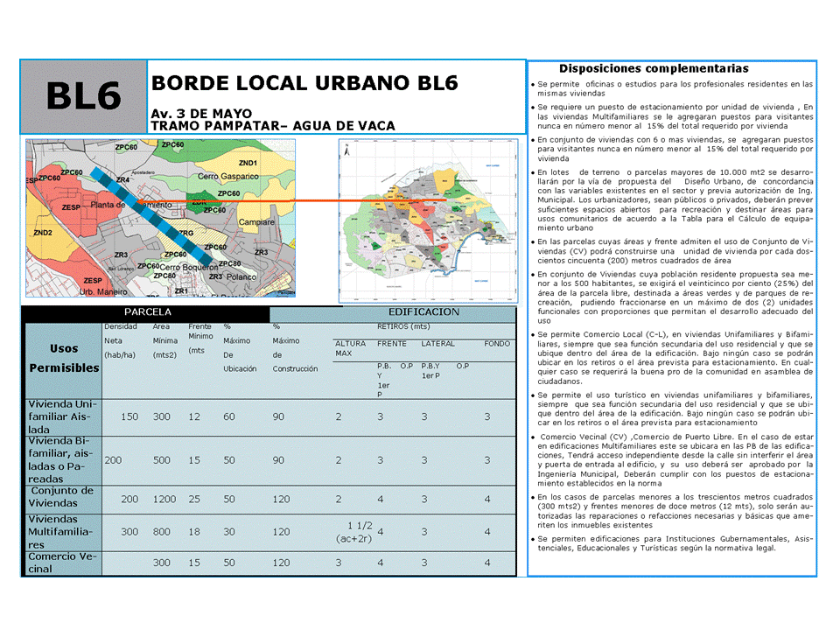Screen dimensions: 840x630
Task: Click the Usos Permisibles header cell
Action: tap(64, 359)
